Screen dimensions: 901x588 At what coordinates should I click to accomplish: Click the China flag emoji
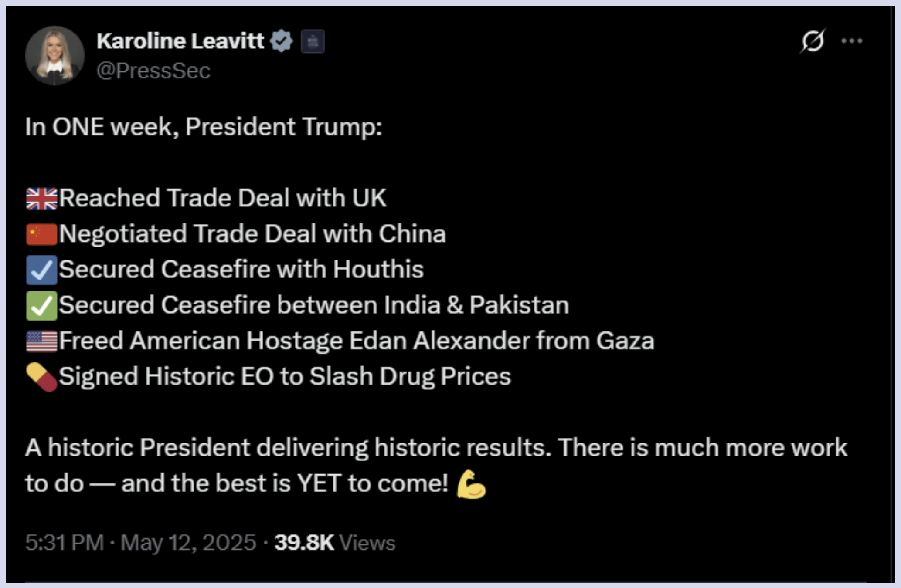pyautogui.click(x=41, y=234)
